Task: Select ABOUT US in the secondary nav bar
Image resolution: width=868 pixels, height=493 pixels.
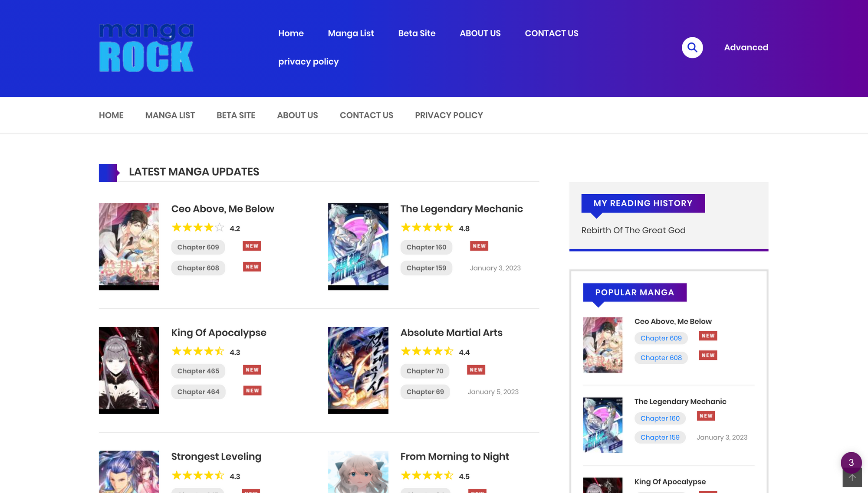Action: pyautogui.click(x=298, y=115)
